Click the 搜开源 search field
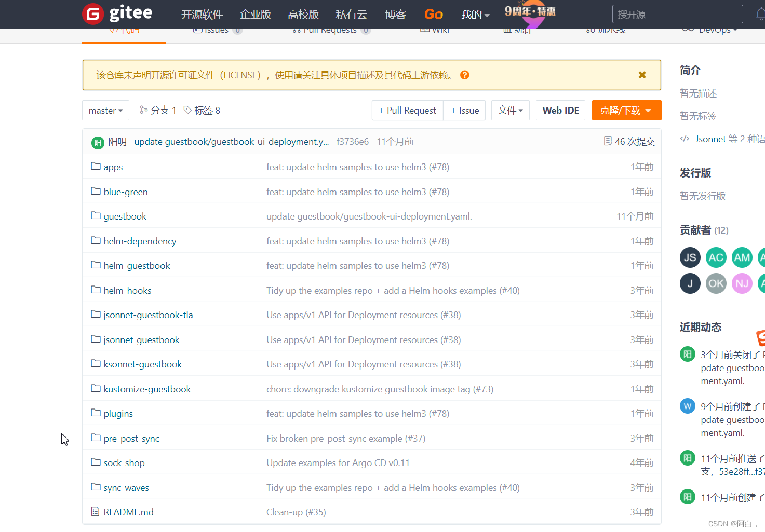 (678, 14)
